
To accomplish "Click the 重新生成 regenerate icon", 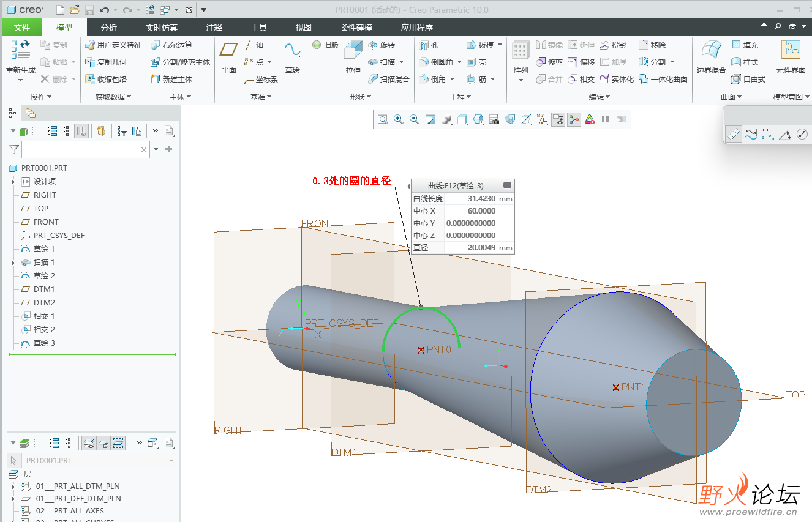I will [20, 49].
